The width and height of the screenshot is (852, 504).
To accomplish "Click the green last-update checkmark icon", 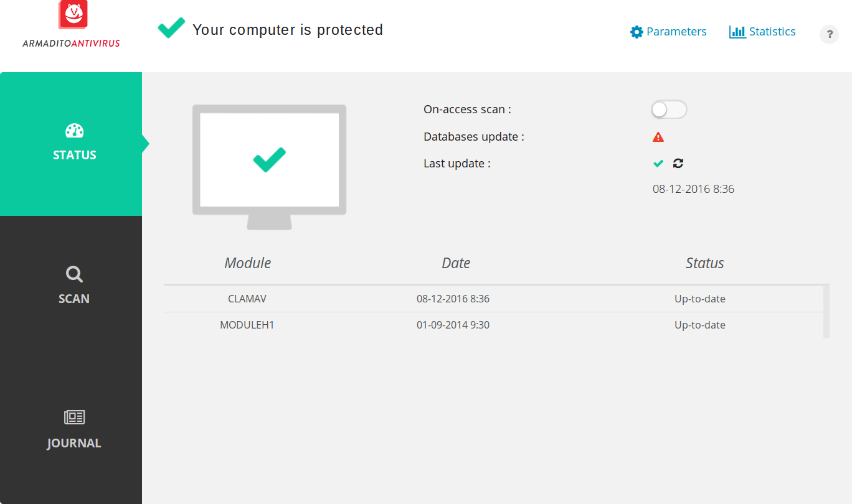I will (658, 164).
